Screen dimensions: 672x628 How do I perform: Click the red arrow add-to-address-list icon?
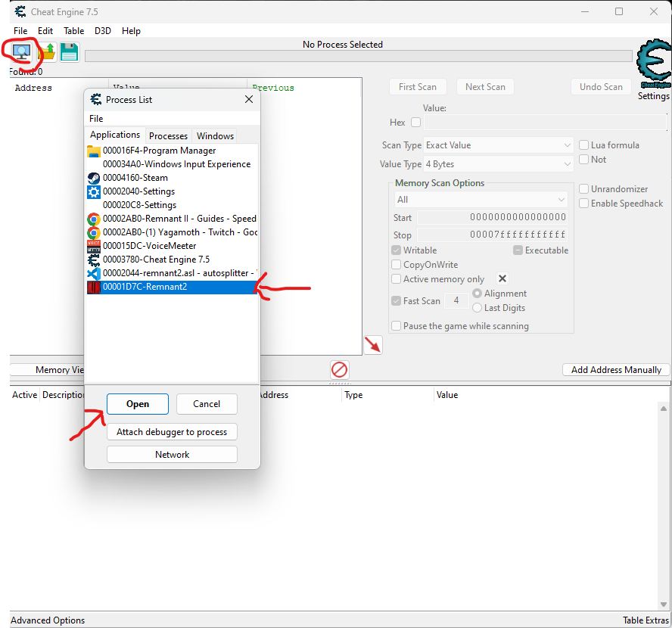(x=373, y=345)
